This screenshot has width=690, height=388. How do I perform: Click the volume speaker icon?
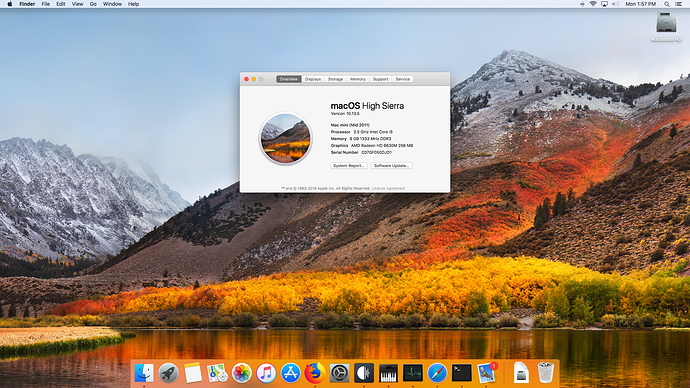coord(616,4)
